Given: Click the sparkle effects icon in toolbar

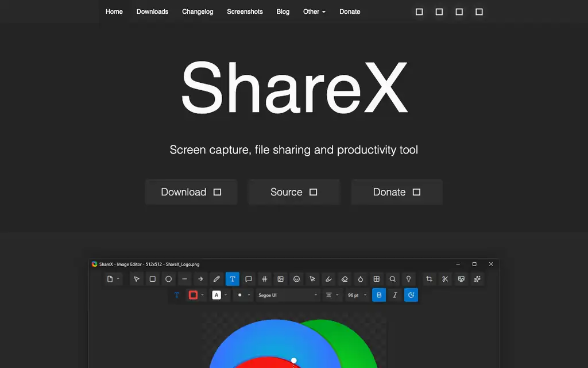Looking at the screenshot, I should coord(477,279).
